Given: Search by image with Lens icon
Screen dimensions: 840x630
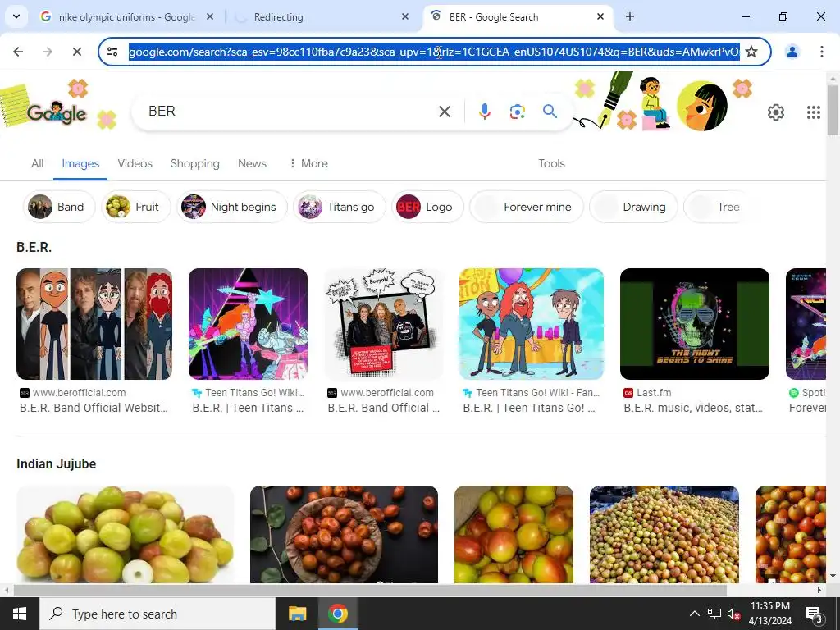Looking at the screenshot, I should [517, 112].
